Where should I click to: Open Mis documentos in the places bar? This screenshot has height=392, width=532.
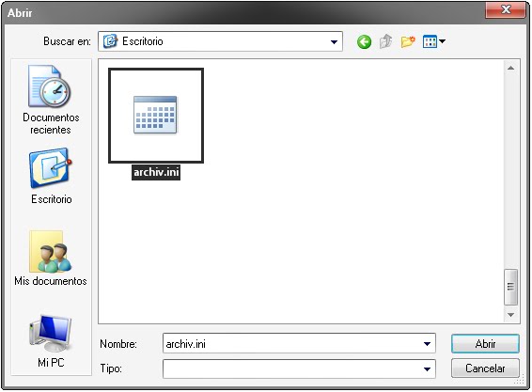click(x=51, y=259)
